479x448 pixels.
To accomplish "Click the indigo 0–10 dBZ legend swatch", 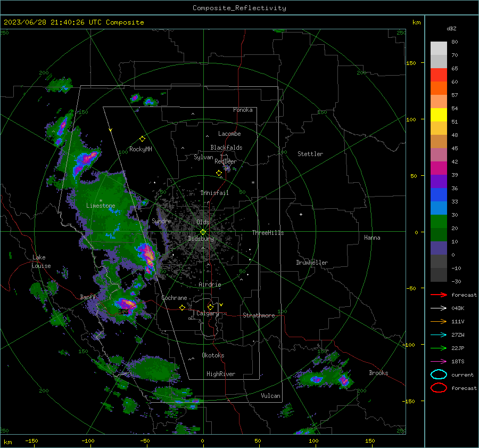I will [x=439, y=248].
